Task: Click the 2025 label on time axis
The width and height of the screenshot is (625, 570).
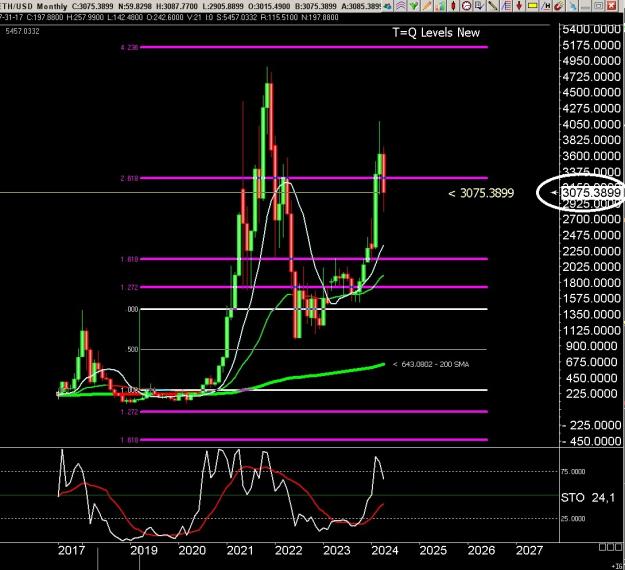Action: (x=433, y=550)
